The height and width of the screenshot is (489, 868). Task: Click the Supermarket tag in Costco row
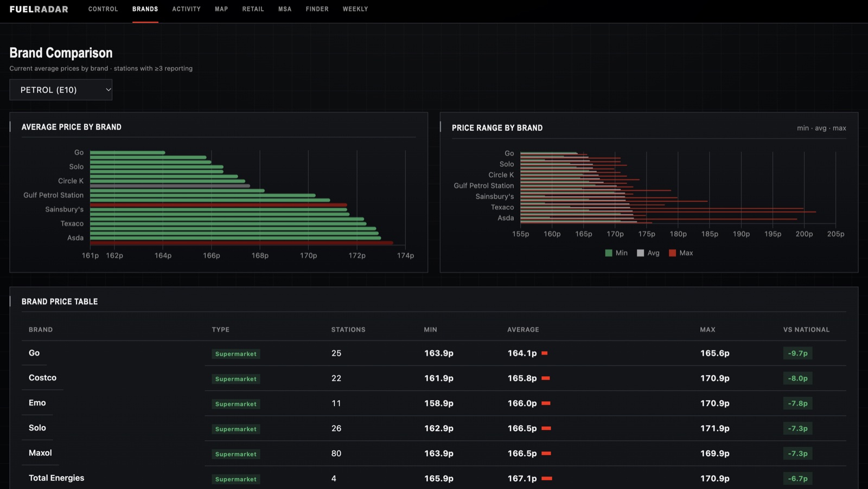coord(236,379)
